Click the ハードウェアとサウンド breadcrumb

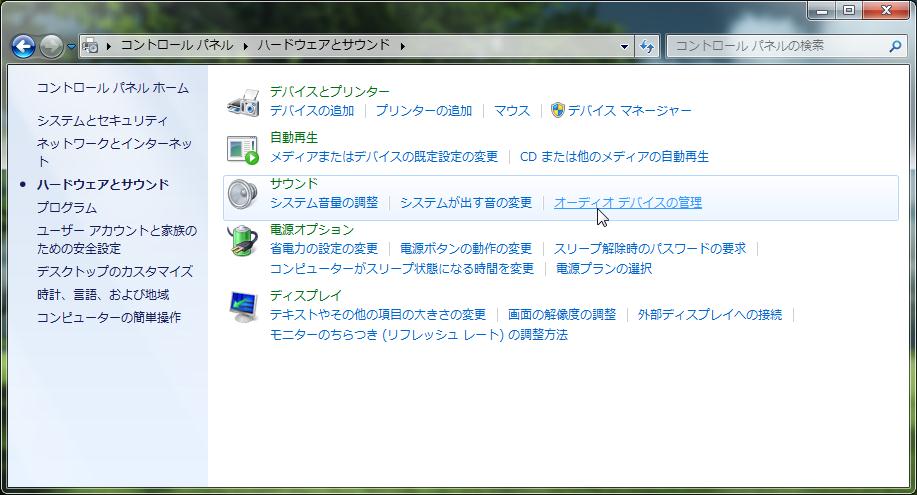pos(323,45)
